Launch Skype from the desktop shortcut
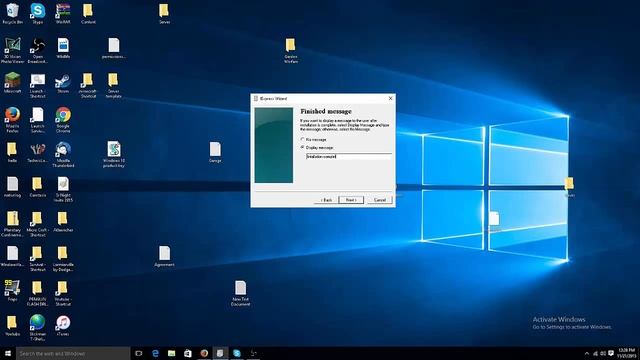The height and width of the screenshot is (360, 640). (38, 13)
